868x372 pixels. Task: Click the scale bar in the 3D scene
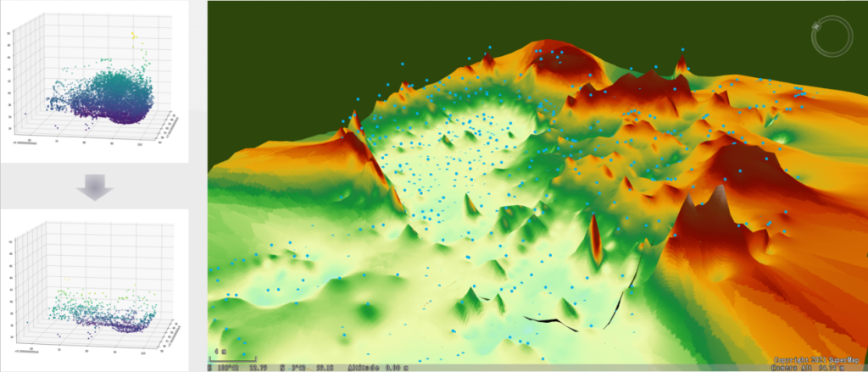[x=235, y=358]
